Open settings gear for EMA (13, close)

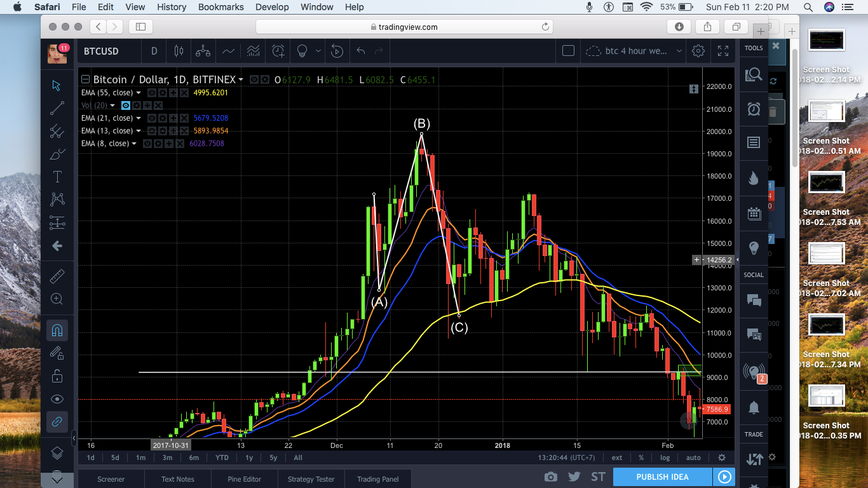click(162, 131)
